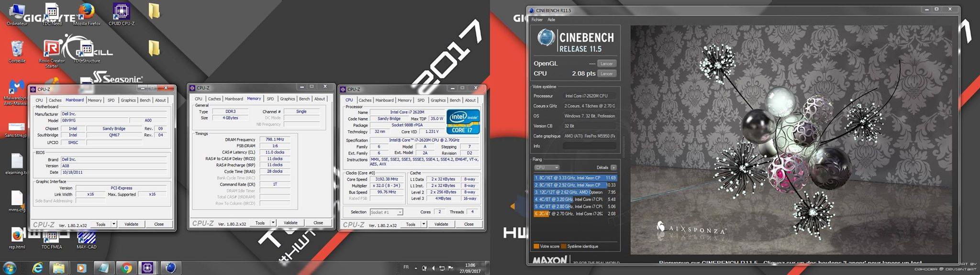Open the Fichier menu in Cinebench
Image resolution: width=980 pixels, height=275 pixels.
[537, 20]
